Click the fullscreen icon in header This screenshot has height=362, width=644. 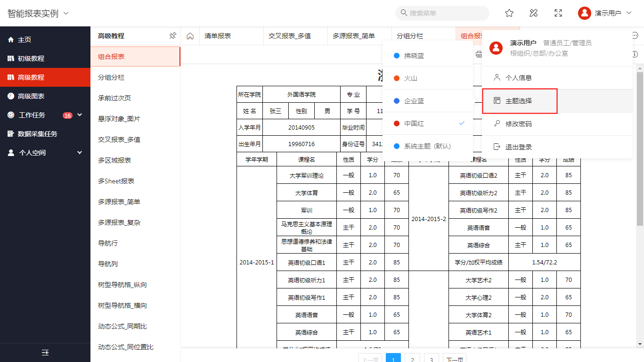tap(558, 13)
